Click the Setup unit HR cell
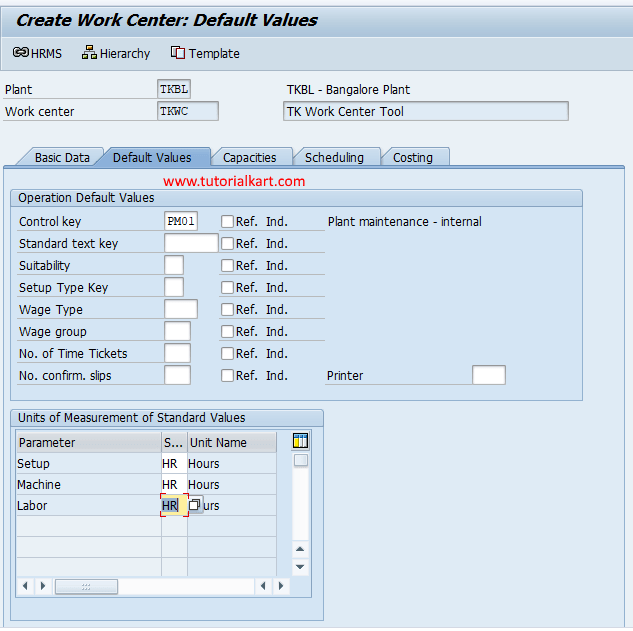This screenshot has width=633, height=631. click(174, 463)
